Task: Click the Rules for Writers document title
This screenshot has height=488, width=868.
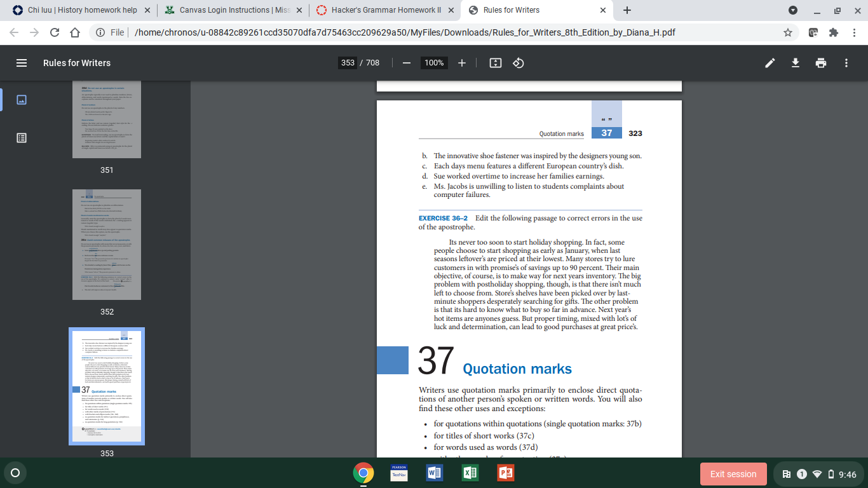Action: [77, 63]
